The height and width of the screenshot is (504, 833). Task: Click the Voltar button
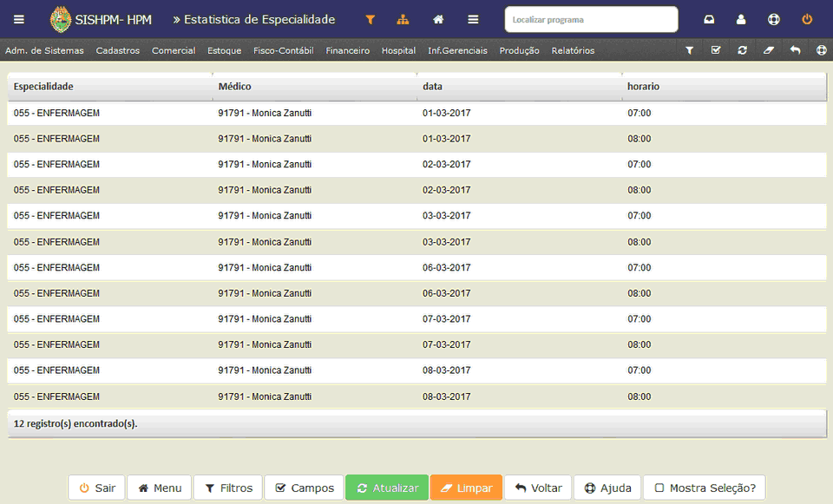[x=538, y=488]
